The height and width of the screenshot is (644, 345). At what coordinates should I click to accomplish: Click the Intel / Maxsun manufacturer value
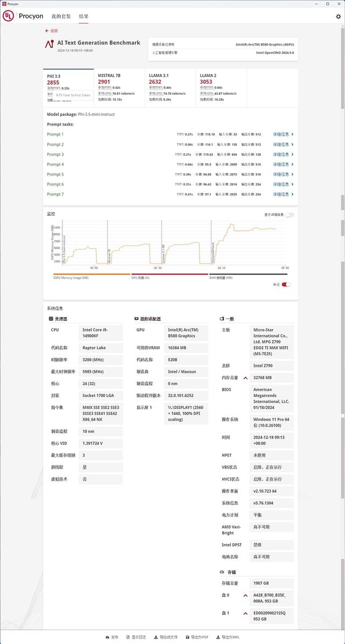[x=186, y=371]
